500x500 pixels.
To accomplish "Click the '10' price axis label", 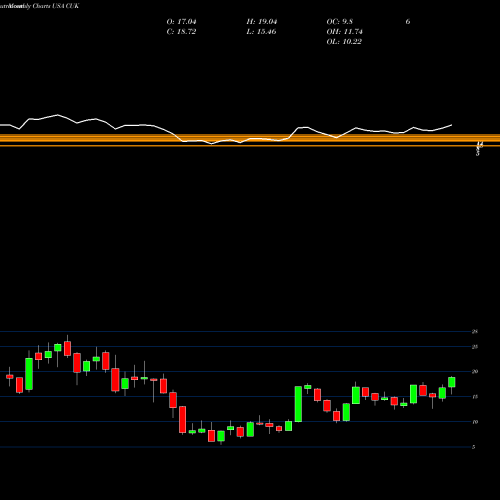I will tap(475, 422).
